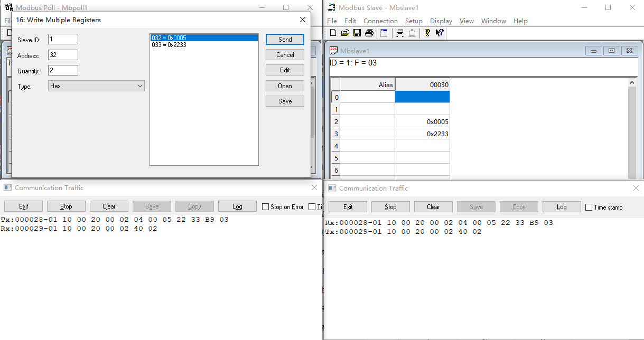The width and height of the screenshot is (644, 340).
Task: Open the Display menu in Modbus Slave
Action: coord(441,21)
